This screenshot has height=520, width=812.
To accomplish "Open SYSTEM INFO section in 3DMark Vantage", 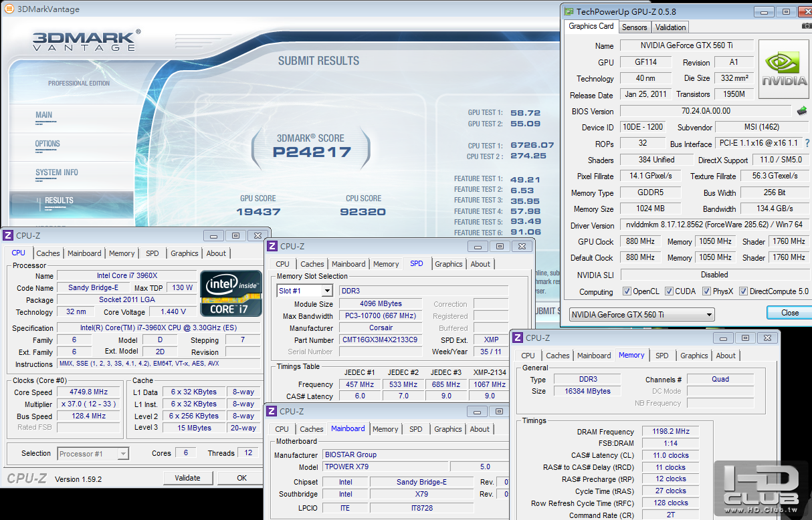I will (56, 172).
